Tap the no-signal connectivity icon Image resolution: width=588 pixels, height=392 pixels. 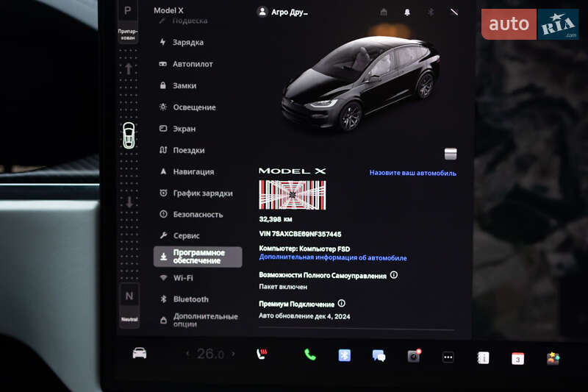[453, 13]
